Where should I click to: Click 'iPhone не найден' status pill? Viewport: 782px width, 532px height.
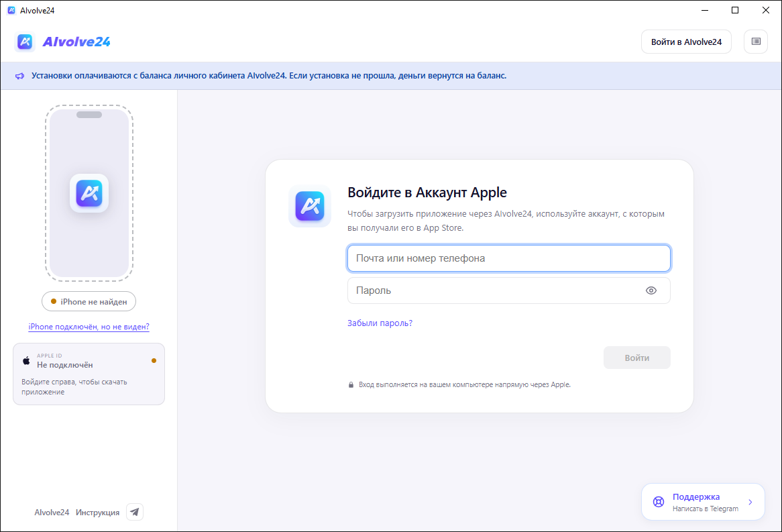coord(89,301)
